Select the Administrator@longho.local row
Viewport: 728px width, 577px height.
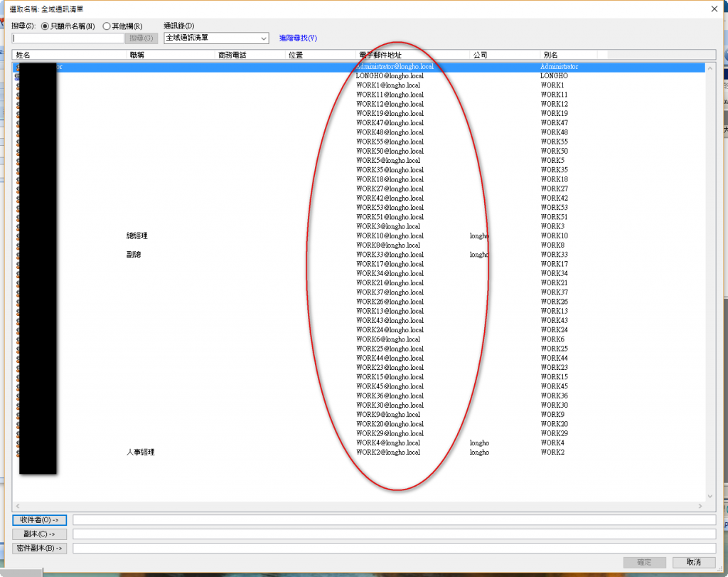(358, 67)
